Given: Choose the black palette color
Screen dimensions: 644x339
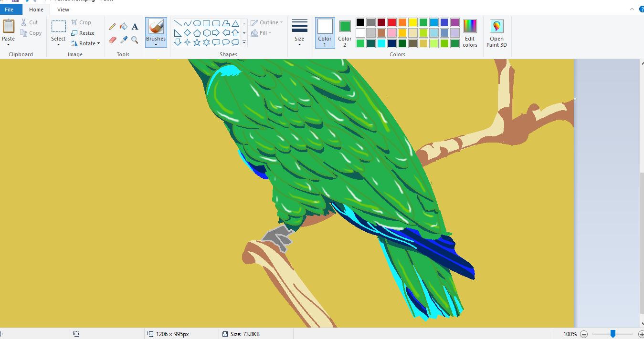Looking at the screenshot, I should click(x=360, y=22).
